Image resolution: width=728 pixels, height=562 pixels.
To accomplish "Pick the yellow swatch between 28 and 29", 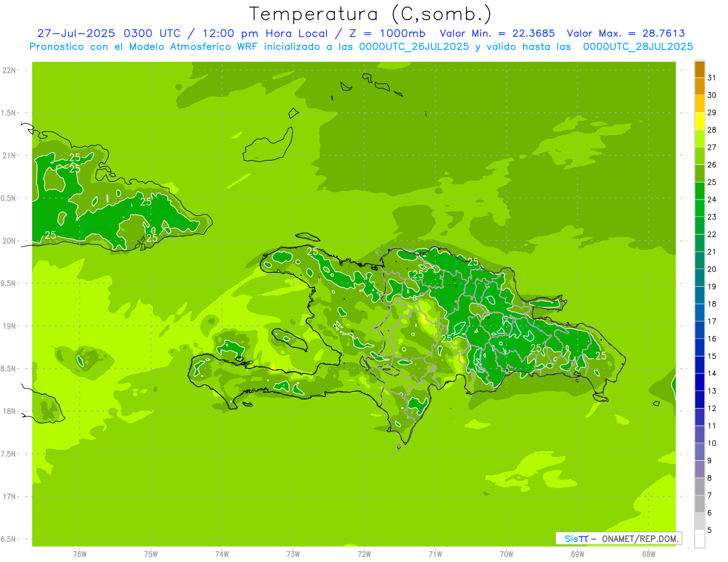I will (699, 121).
